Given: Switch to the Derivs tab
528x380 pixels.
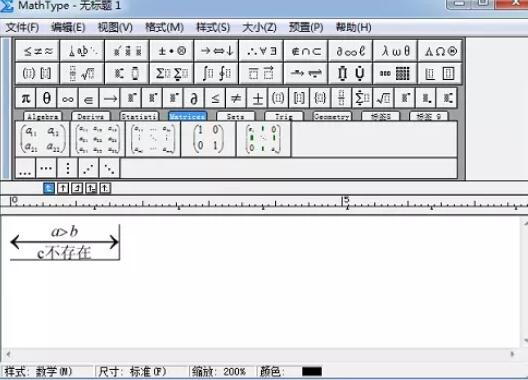Looking at the screenshot, I should pyautogui.click(x=91, y=116).
